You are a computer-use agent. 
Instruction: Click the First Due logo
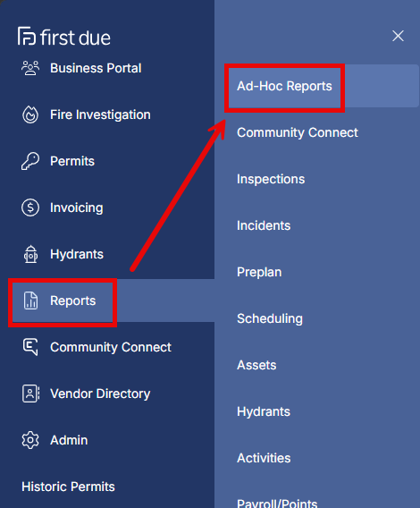pos(64,37)
